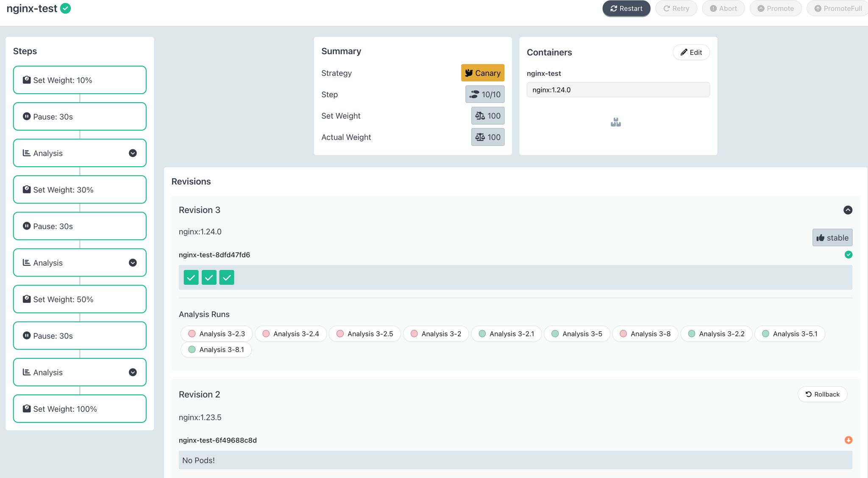Click the nginx:1.24.0 container image field

(618, 90)
